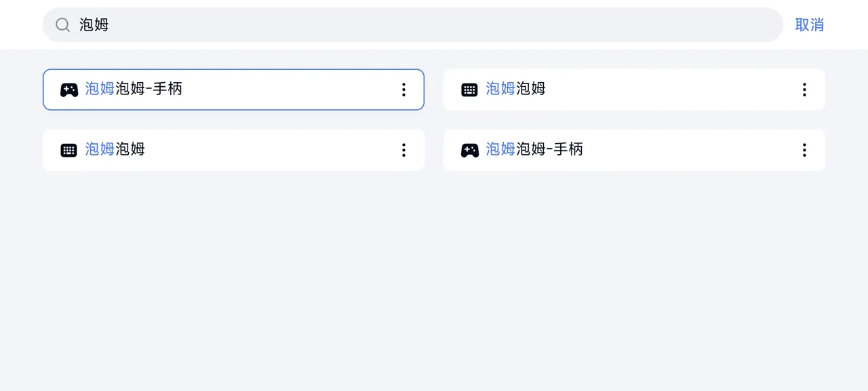
Task: Select the bottom-left 泡姆泡姆 keyboard result label
Action: pos(115,149)
